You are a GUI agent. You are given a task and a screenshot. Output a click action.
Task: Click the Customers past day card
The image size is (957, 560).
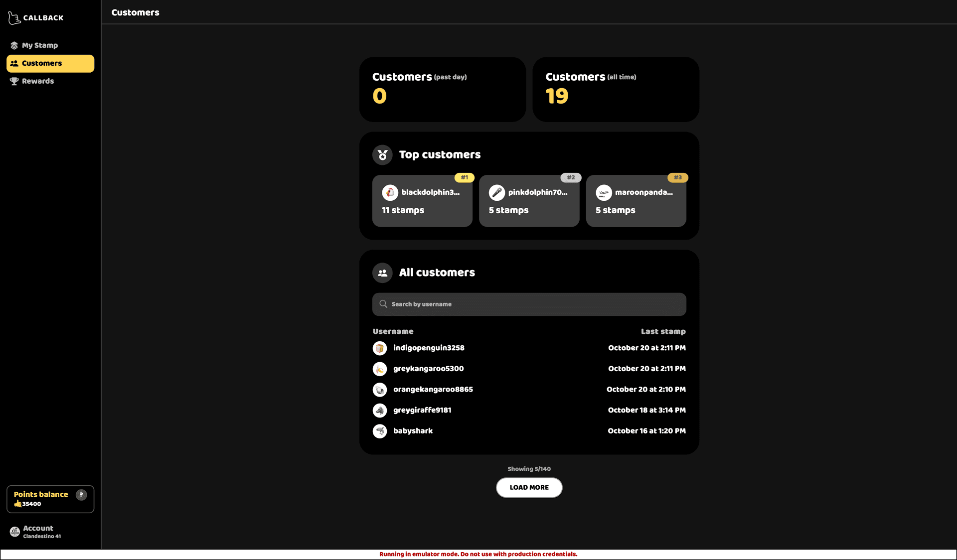(443, 89)
